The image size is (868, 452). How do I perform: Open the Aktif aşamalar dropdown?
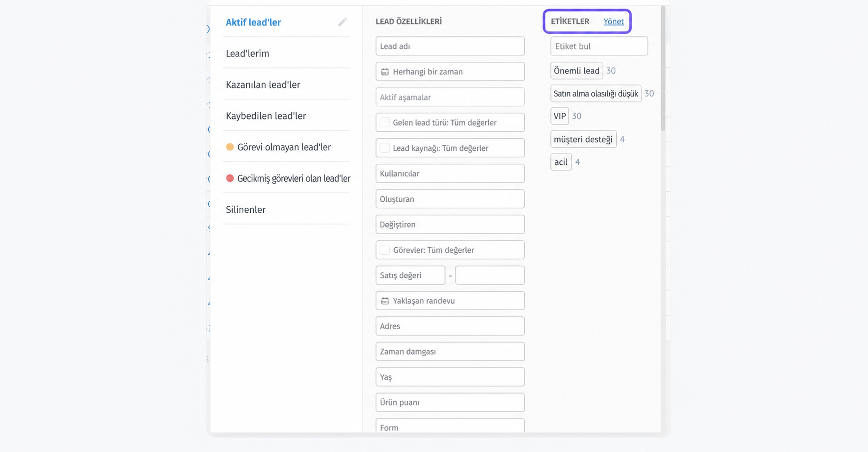[450, 97]
